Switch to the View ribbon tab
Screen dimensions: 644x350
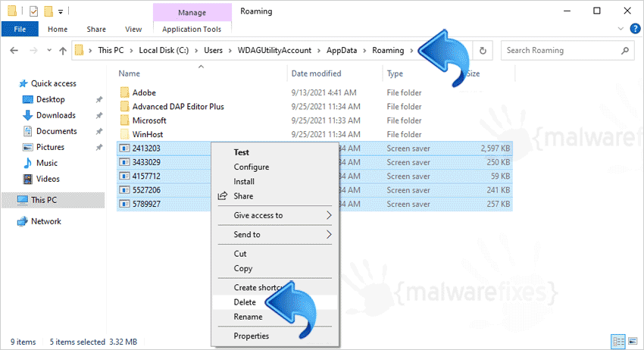133,29
